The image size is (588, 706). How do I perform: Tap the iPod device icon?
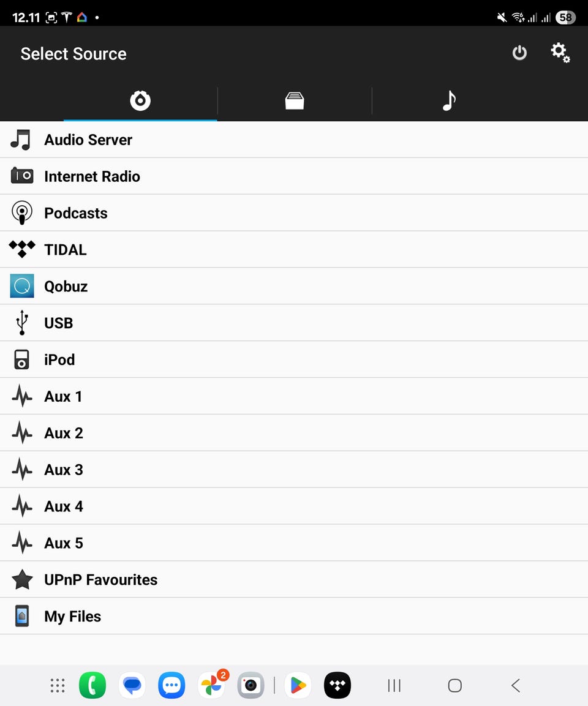pyautogui.click(x=21, y=359)
